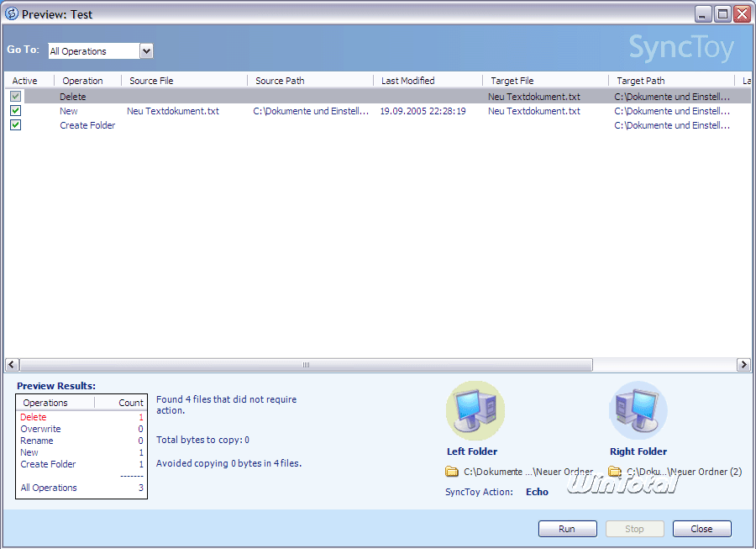756x549 pixels.
Task: Minimize the Preview window
Action: (x=703, y=14)
